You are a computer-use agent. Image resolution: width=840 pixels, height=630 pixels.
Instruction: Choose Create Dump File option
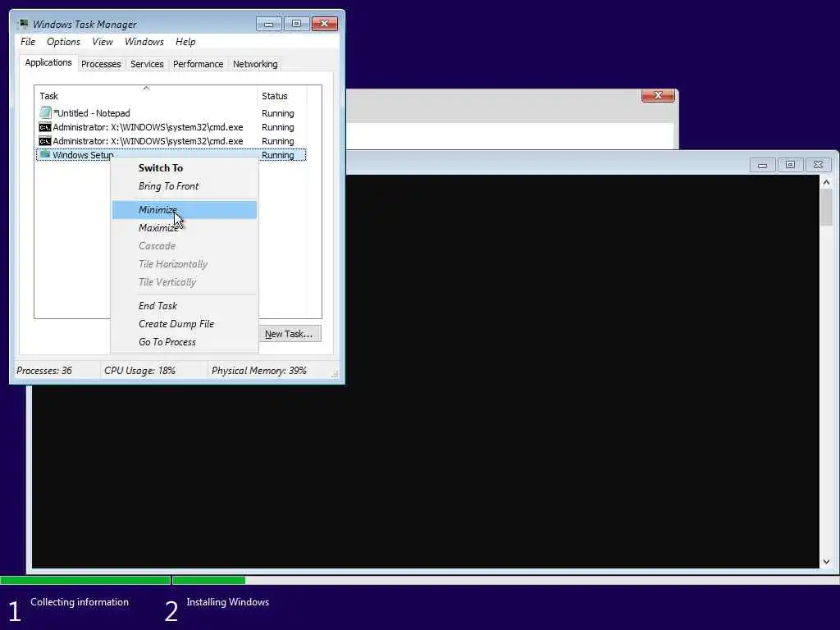[185, 324]
